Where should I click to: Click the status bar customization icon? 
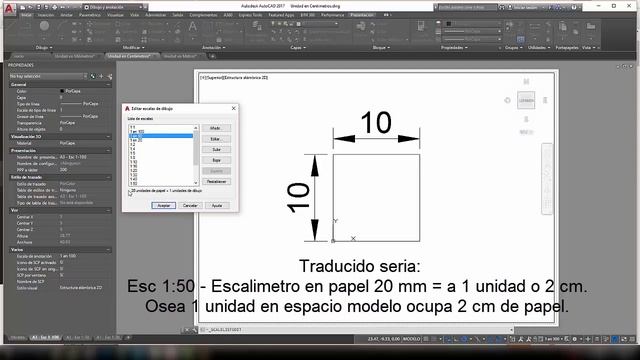coord(632,339)
